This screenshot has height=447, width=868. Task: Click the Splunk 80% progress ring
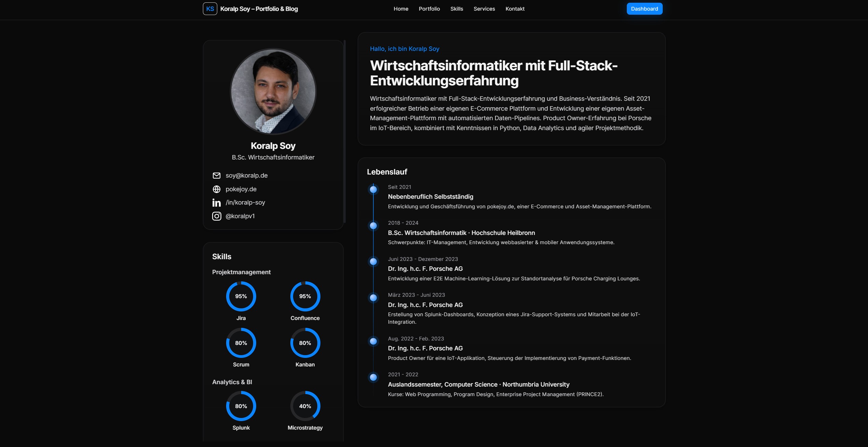click(241, 406)
